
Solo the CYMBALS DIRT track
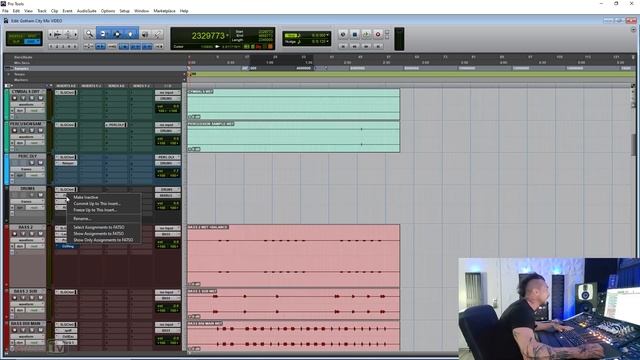[32, 98]
